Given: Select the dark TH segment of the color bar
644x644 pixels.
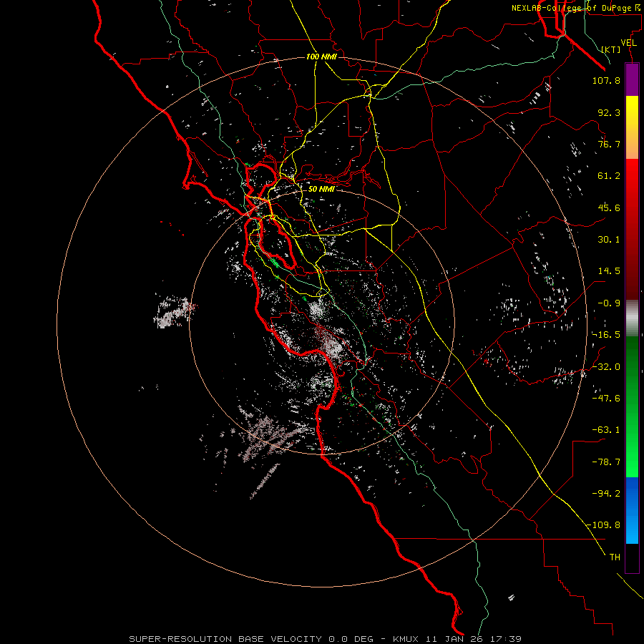Looking at the screenshot, I should pyautogui.click(x=632, y=557).
